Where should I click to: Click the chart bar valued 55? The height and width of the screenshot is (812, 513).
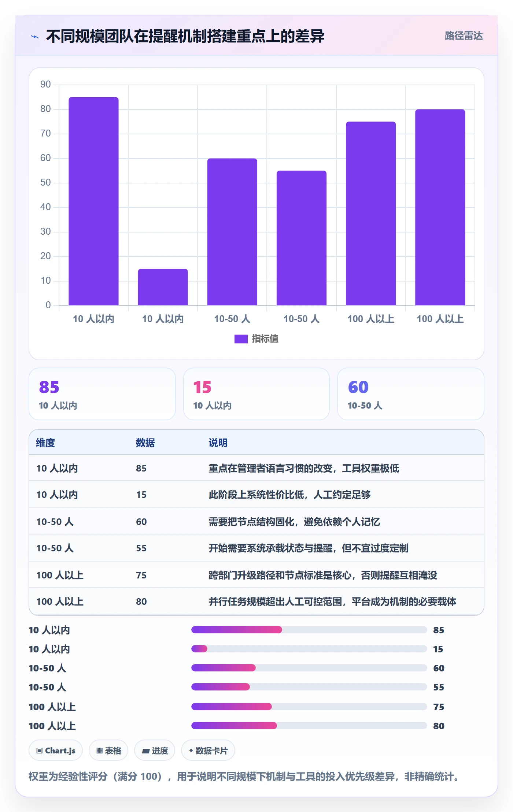click(x=301, y=238)
